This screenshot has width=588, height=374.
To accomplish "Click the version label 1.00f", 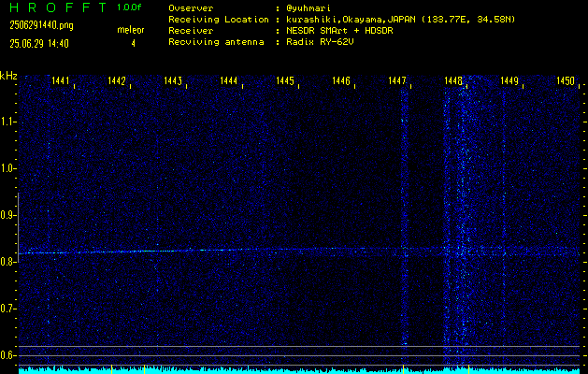I will point(129,7).
